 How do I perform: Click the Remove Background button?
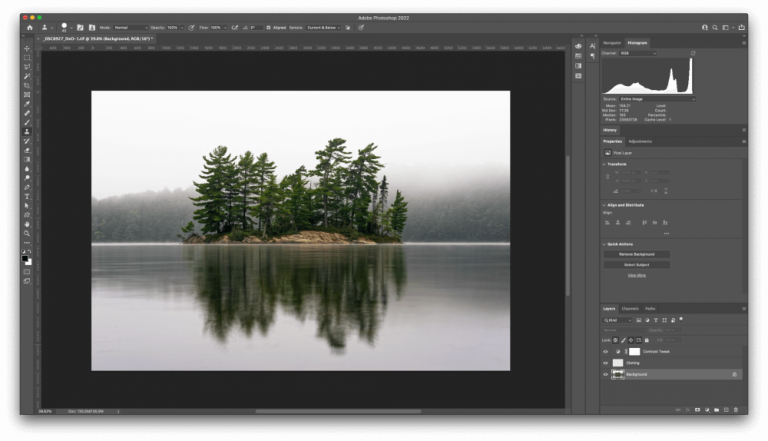636,254
